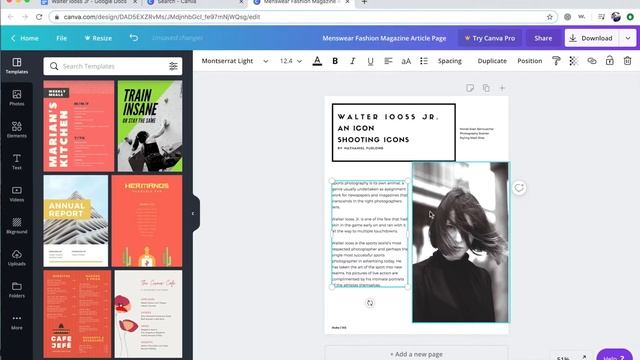
Task: Select the Marian's Kitchen template thumbnail
Action: pos(79,126)
